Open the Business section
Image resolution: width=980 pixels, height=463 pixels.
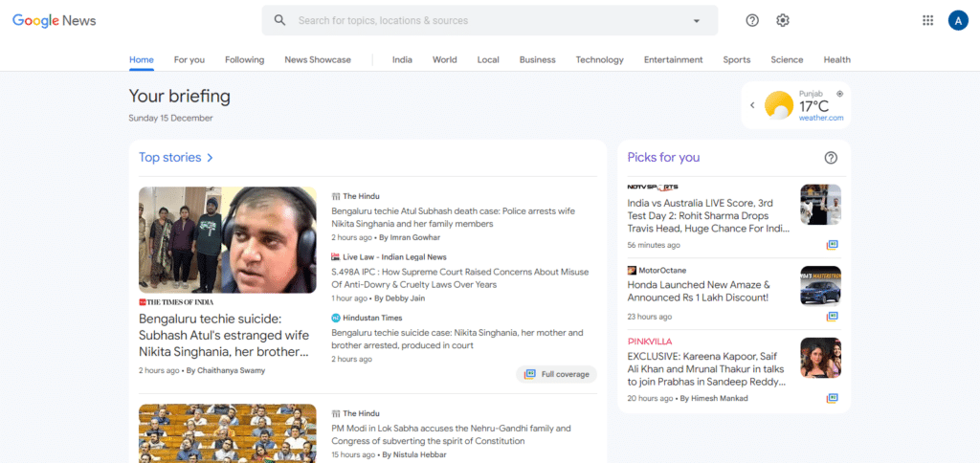click(538, 60)
